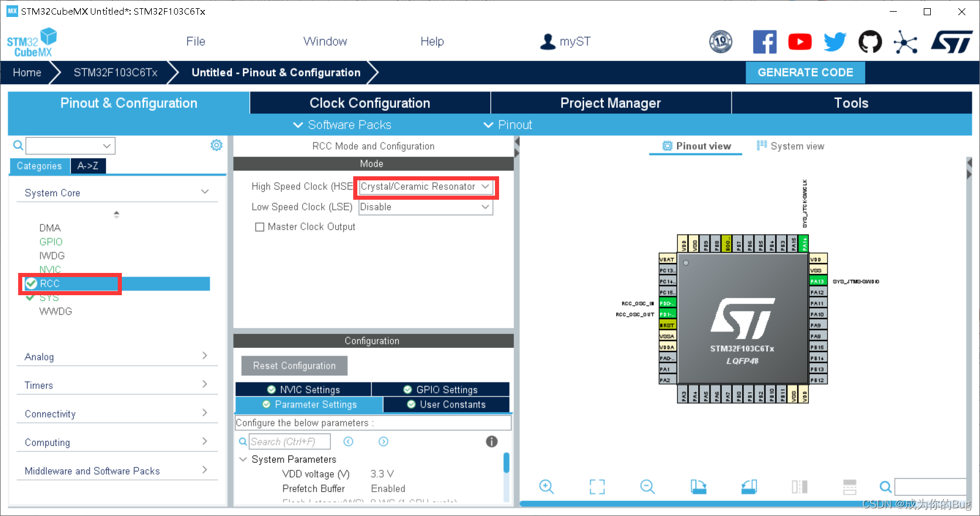Expand the Timers category
The width and height of the screenshot is (980, 516).
click(204, 384)
